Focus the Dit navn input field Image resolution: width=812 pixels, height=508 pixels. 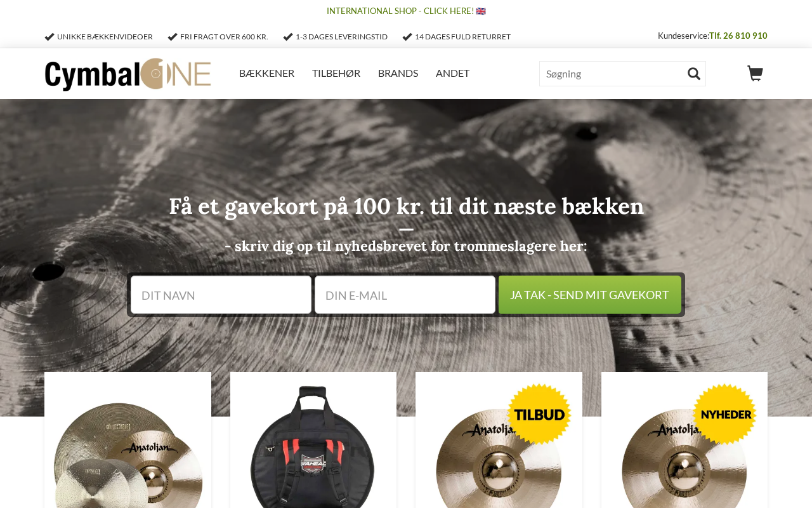tap(221, 295)
